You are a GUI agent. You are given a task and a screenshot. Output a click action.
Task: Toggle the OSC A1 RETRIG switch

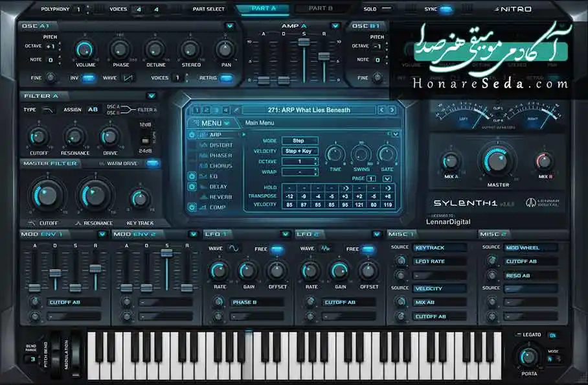coord(227,78)
